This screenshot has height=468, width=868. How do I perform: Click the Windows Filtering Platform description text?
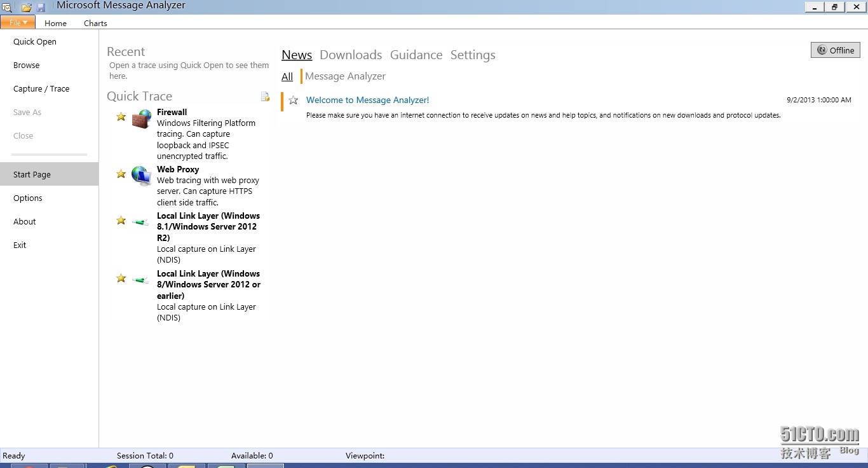207,139
